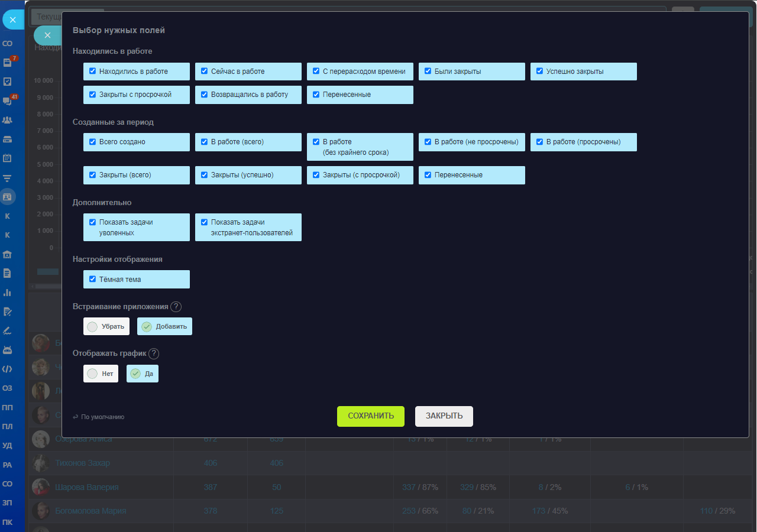Viewport: 757px width, 532px height.
Task: Open the РА sidebar item
Action: click(x=8, y=465)
